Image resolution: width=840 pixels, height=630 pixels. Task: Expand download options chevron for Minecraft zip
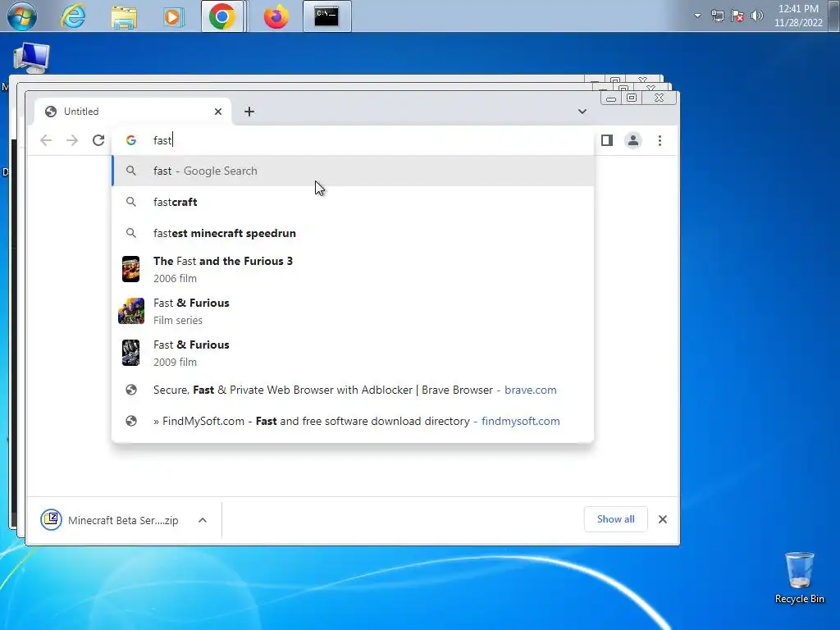[x=203, y=520]
